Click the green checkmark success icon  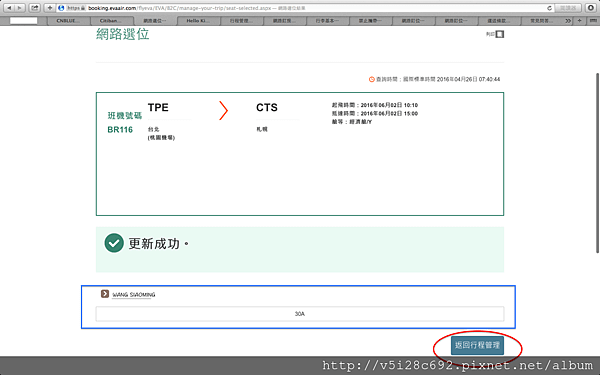click(114, 243)
